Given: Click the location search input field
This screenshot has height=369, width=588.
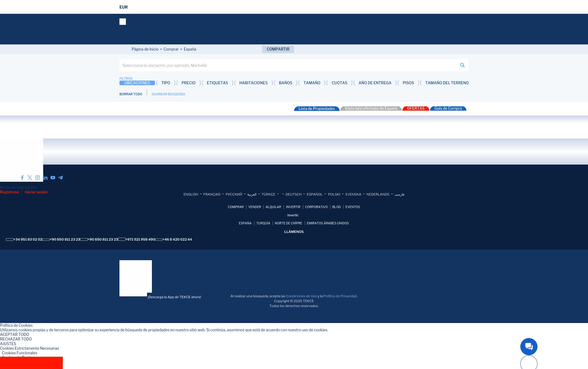Looking at the screenshot, I should (288, 65).
